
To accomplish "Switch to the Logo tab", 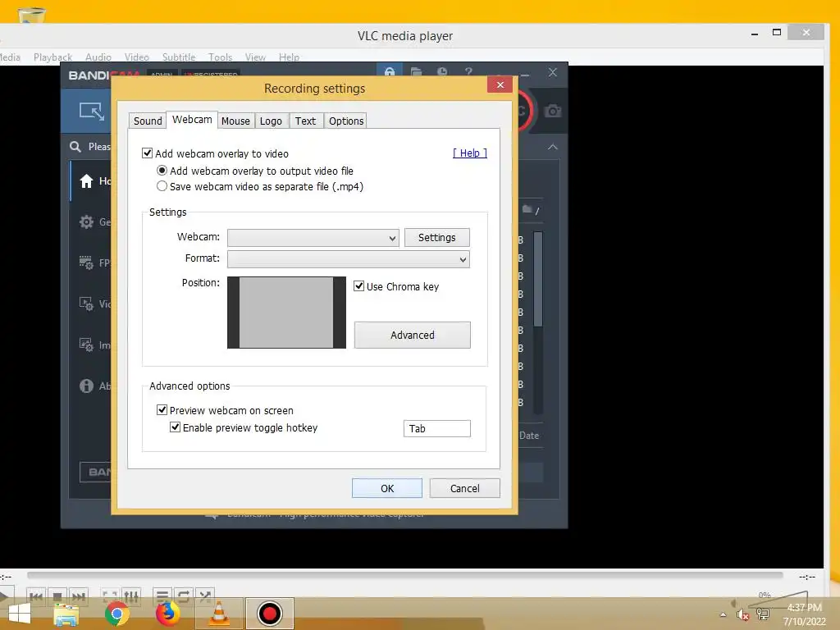I will click(x=271, y=121).
